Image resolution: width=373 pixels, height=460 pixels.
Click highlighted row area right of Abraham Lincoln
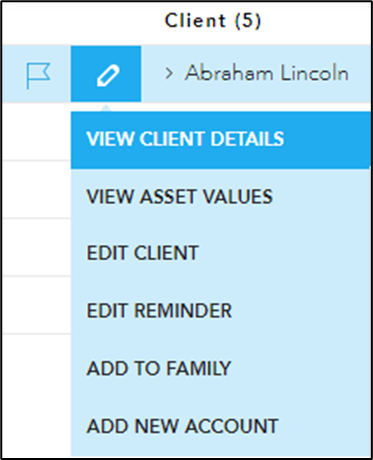pyautogui.click(x=360, y=74)
